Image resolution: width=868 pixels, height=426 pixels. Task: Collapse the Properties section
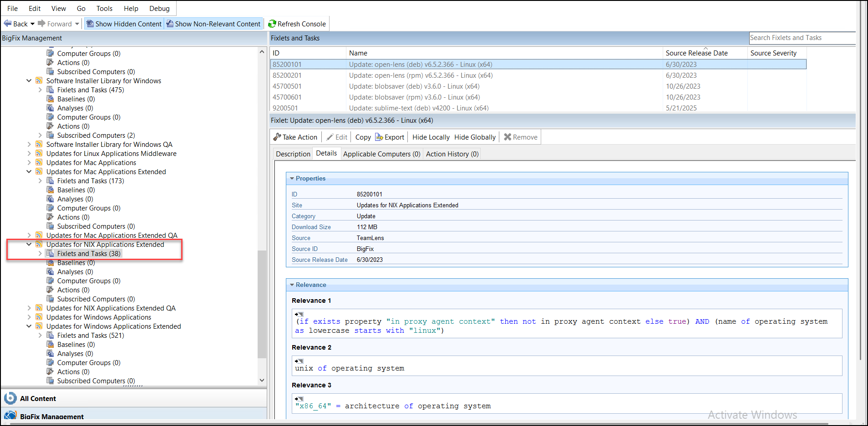point(292,178)
